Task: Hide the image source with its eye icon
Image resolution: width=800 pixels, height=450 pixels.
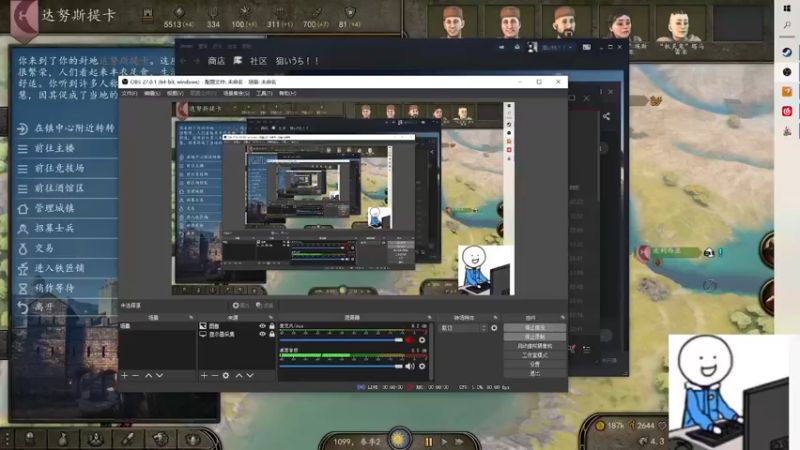Action: click(x=262, y=326)
